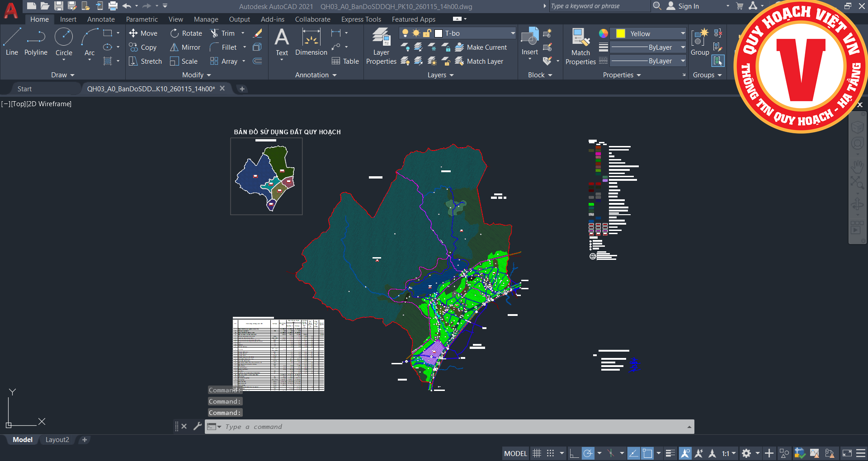Select the Text annotation tool
This screenshot has width=868, height=461.
[282, 41]
